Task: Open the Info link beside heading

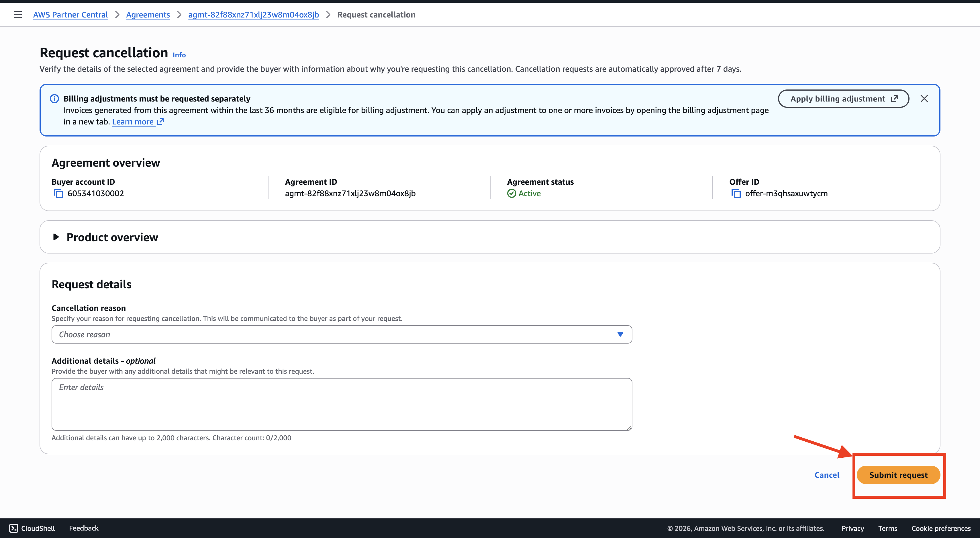Action: coord(179,55)
